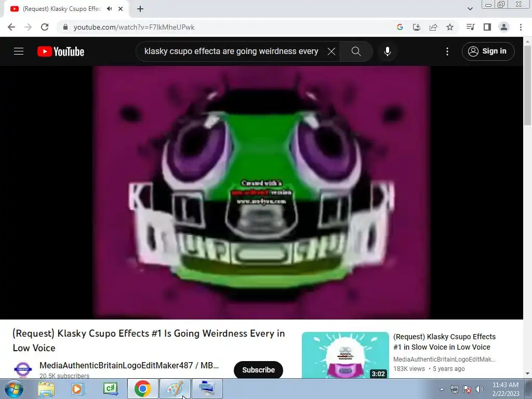Mute the tab using the speaker icon
The width and height of the screenshot is (532, 399).
109,9
